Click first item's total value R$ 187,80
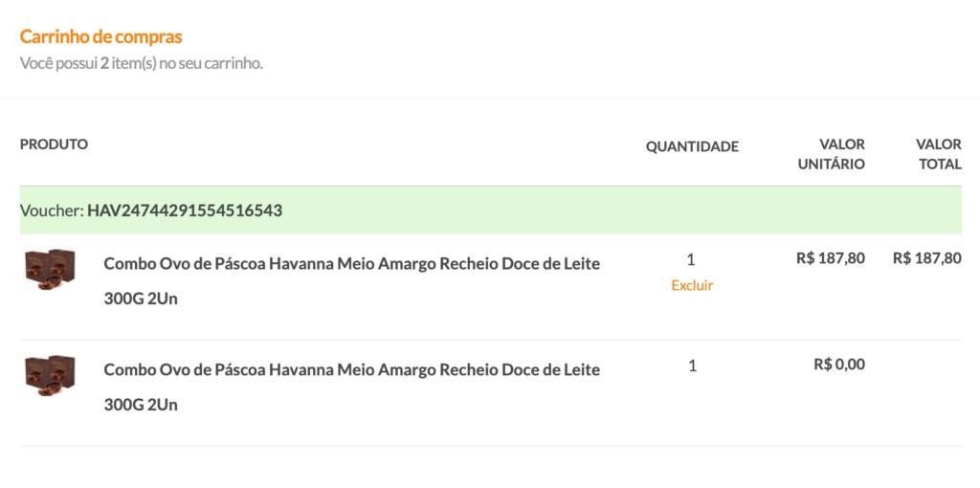This screenshot has width=980, height=488. pos(926,258)
